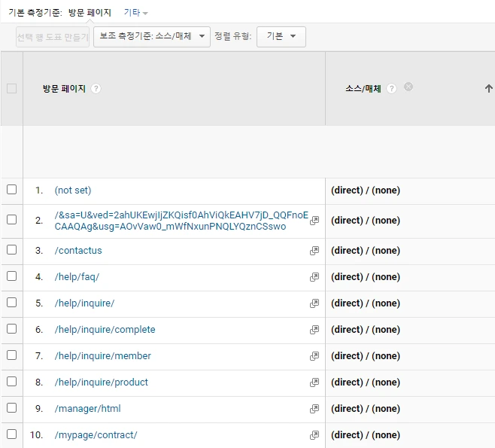Open the /help/faq/ landing page link
Screen dimensions: 495x448
pyautogui.click(x=77, y=277)
